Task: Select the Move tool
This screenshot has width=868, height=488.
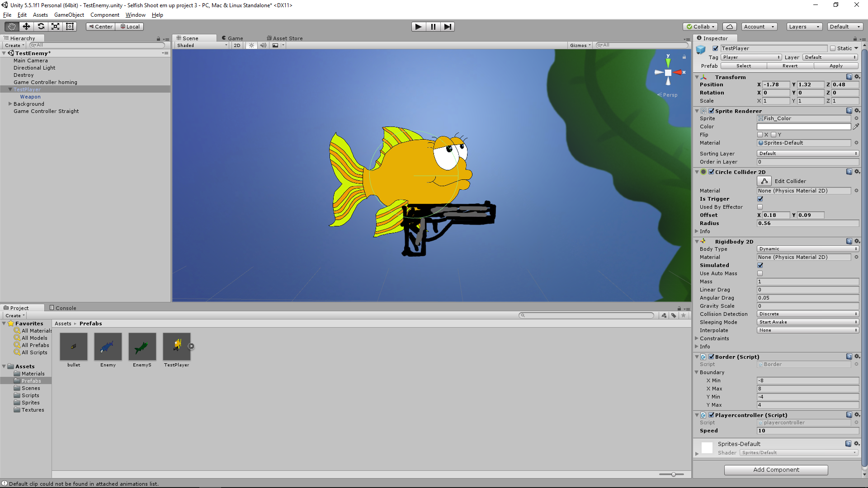Action: 26,27
